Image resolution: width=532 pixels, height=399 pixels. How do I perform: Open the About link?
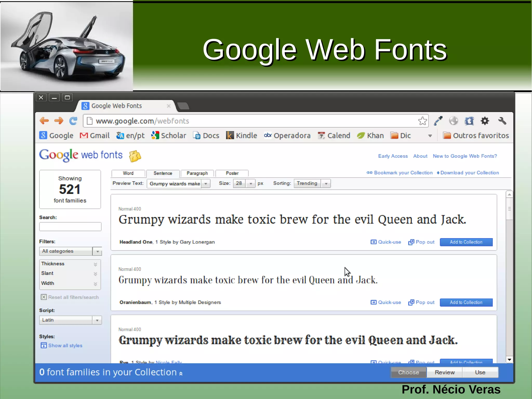pos(420,156)
